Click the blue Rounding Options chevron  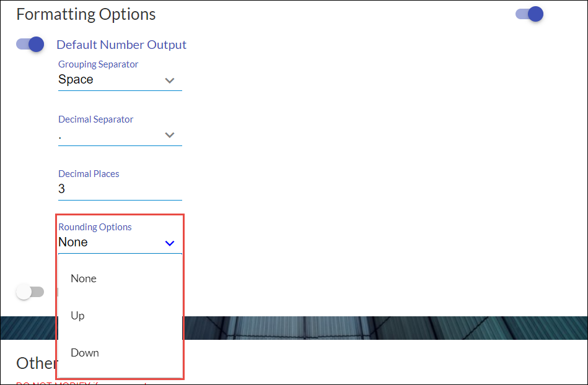click(170, 243)
